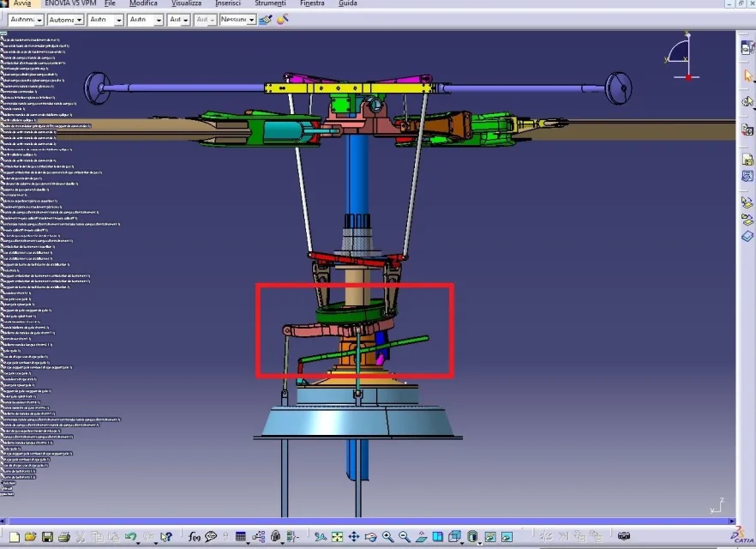
Task: Select the yellow flybar hub plate
Action: click(348, 87)
